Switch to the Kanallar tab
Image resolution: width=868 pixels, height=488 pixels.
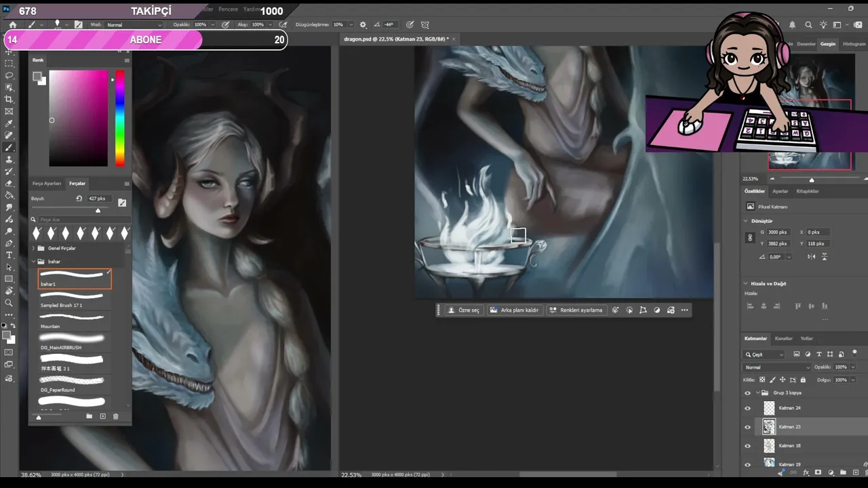(784, 338)
